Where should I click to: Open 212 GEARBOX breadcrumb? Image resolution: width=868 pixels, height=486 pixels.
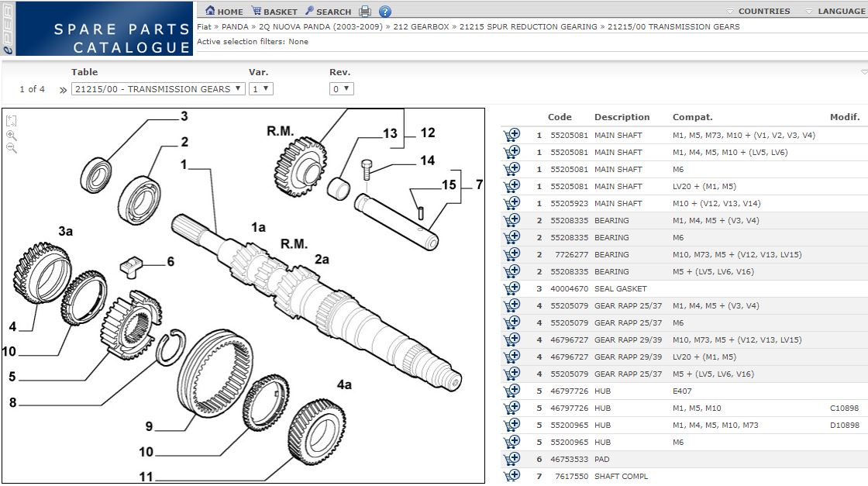coord(421,26)
